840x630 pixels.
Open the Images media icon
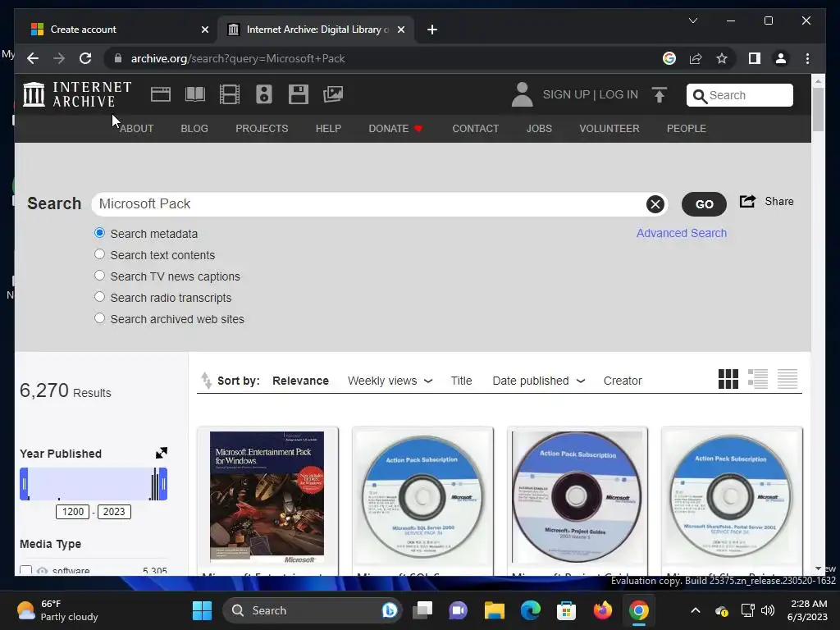[333, 94]
